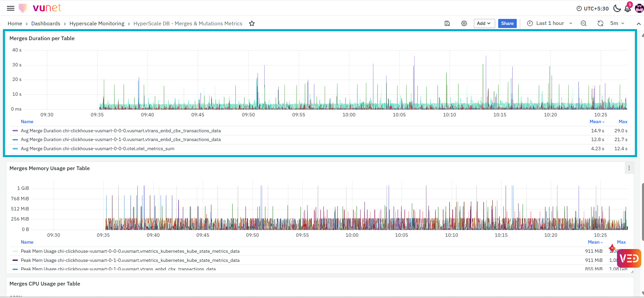Screen dimensions: 644x298
Task: Toggle dark mode moon icon
Action: coord(617,8)
